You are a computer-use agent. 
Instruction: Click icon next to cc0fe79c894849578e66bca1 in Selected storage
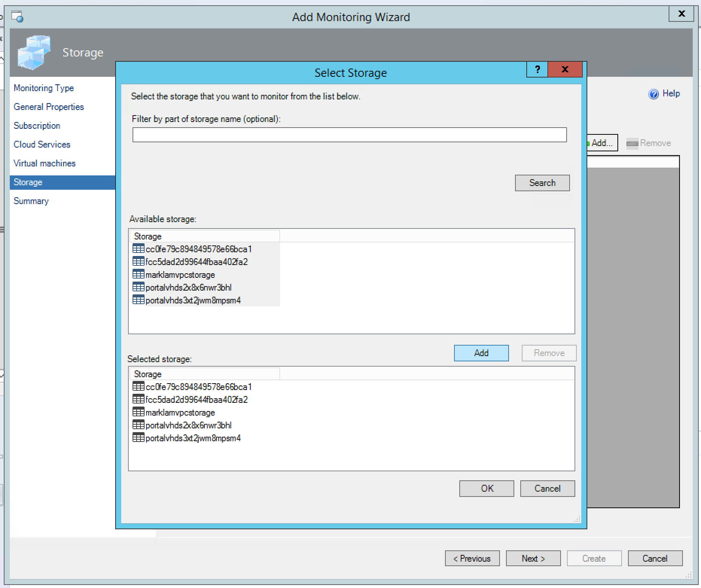tap(138, 387)
